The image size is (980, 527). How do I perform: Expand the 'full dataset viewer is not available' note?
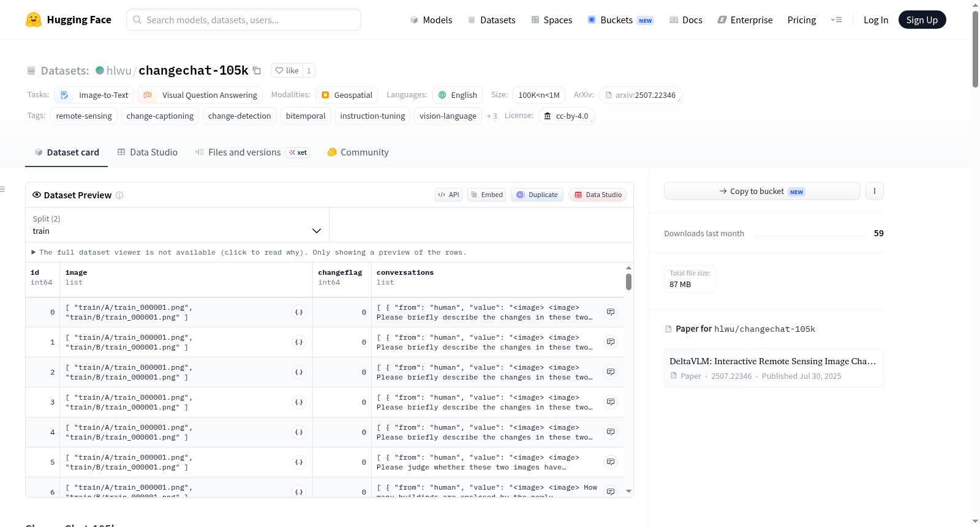(249, 252)
